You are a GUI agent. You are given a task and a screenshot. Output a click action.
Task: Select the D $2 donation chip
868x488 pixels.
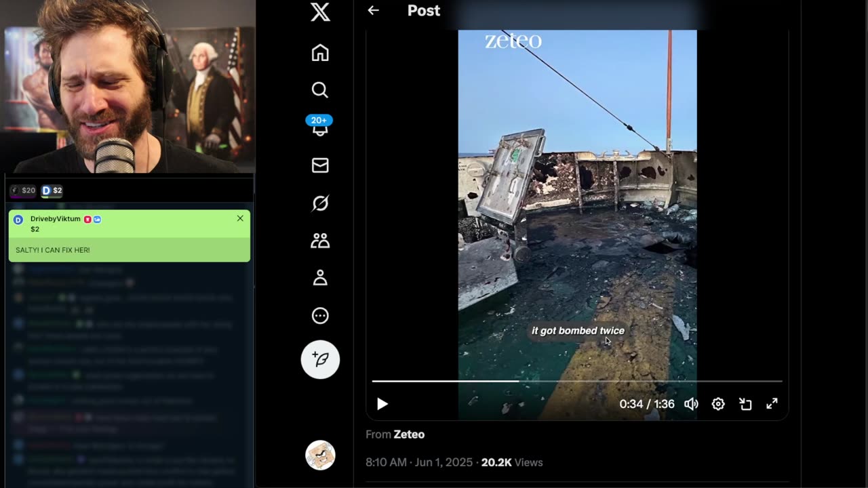point(52,190)
